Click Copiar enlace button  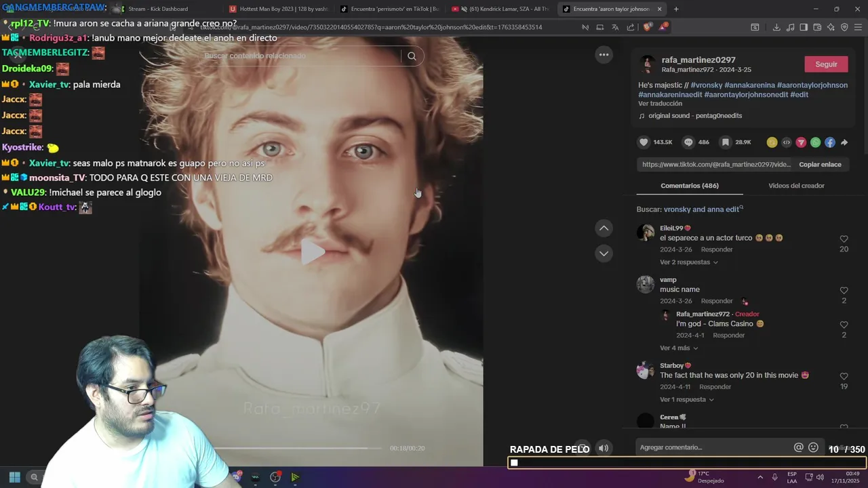click(820, 165)
